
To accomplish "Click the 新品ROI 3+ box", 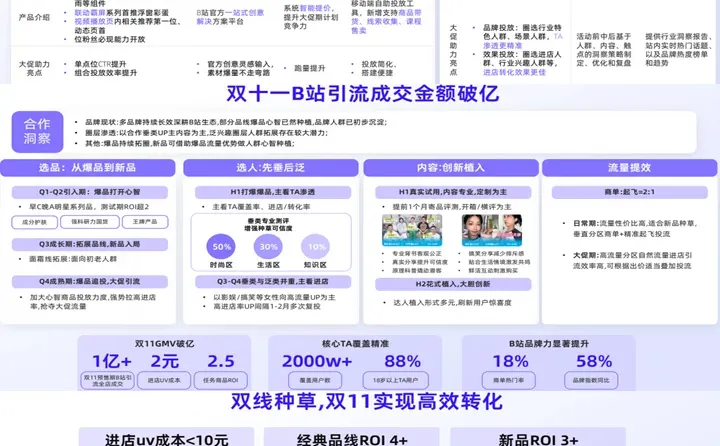I will [x=538, y=437].
